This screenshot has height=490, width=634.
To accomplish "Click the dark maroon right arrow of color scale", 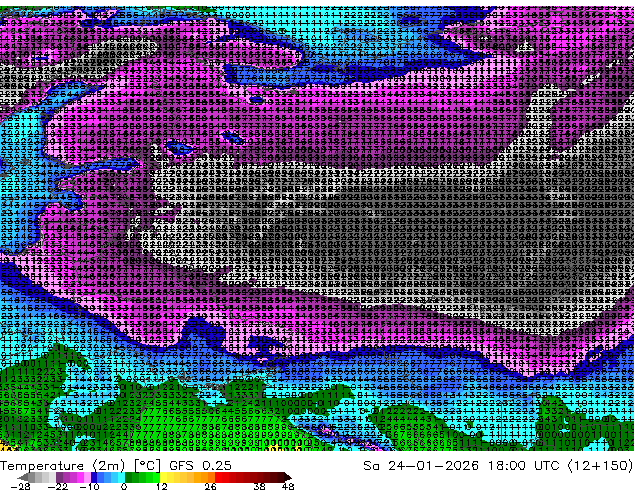I will pos(287,477).
